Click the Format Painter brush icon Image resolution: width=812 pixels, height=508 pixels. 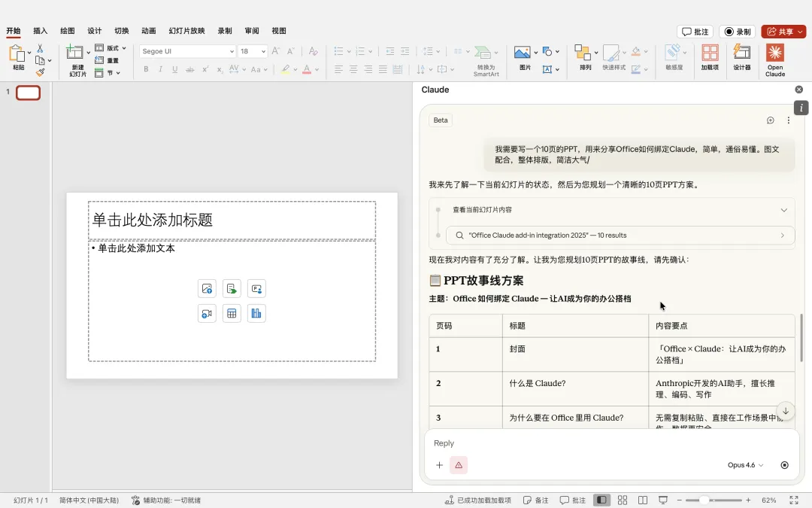pos(41,72)
